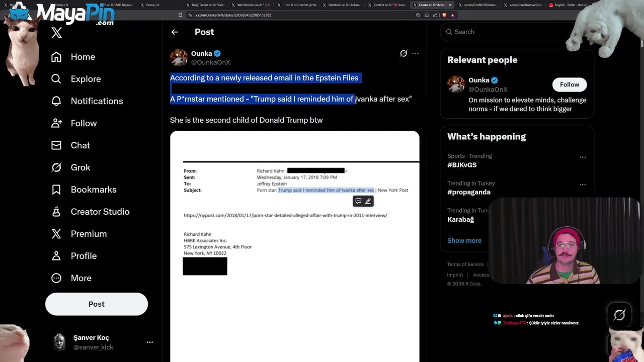644x362 pixels.
Task: Open Notifications in the sidebar
Action: click(x=87, y=101)
